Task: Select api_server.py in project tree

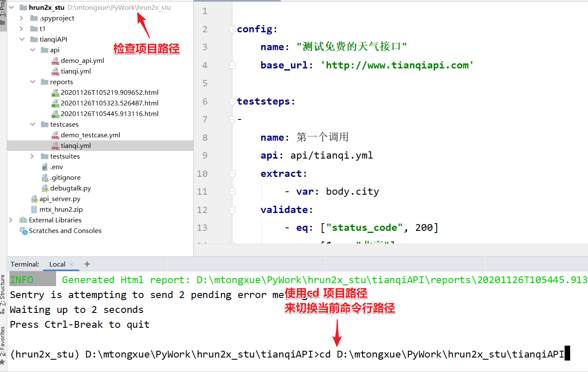Action: (x=60, y=199)
